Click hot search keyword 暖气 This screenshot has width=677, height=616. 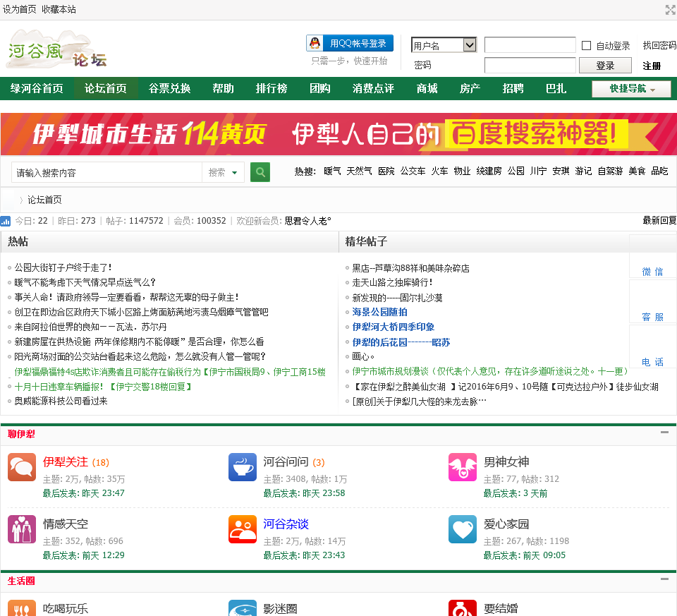[x=332, y=171]
